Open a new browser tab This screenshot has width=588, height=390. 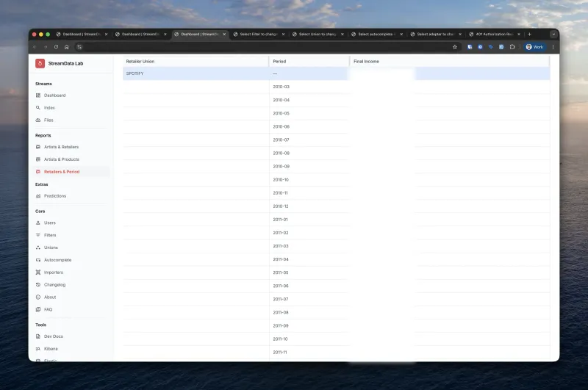pos(529,34)
